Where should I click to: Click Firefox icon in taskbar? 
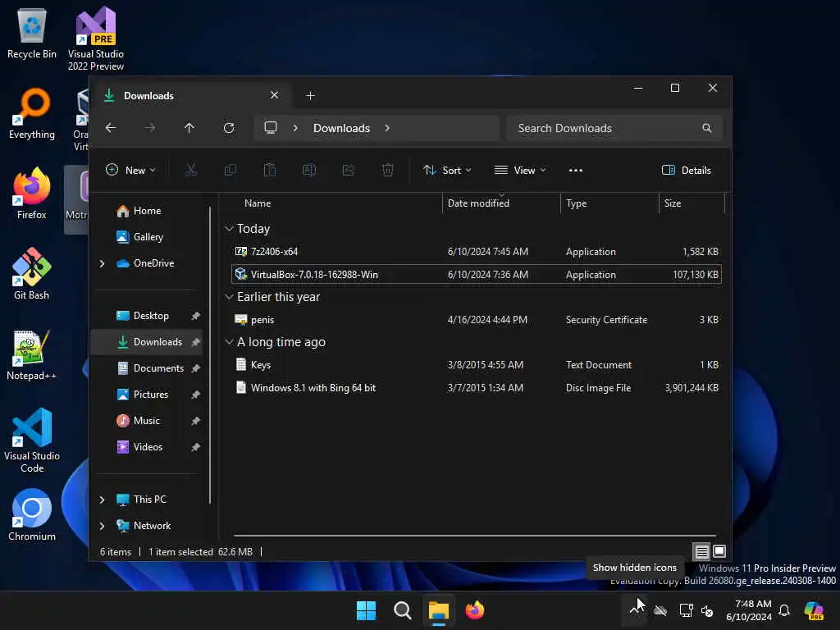pyautogui.click(x=475, y=610)
